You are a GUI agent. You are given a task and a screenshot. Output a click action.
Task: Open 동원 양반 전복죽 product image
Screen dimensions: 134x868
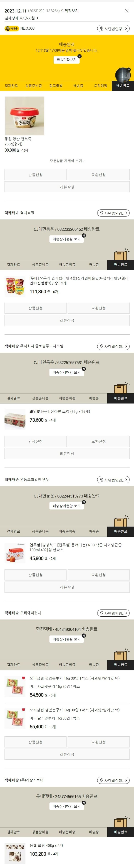pyautogui.click(x=24, y=116)
